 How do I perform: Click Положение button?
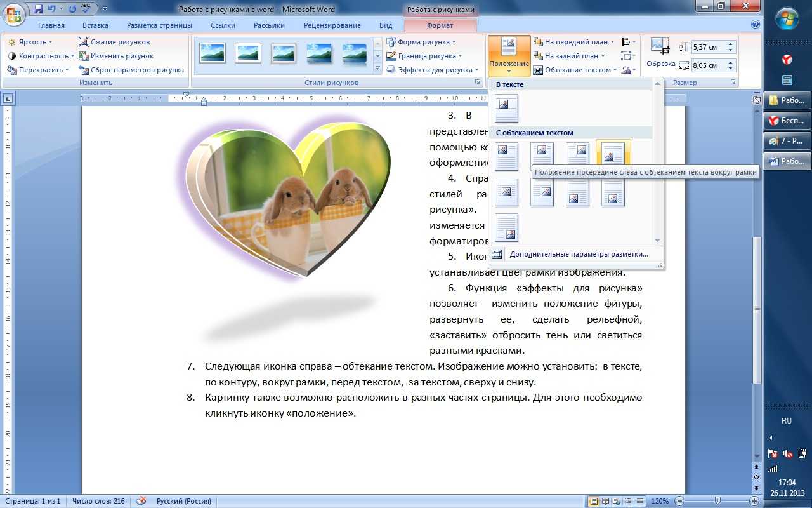pyautogui.click(x=509, y=55)
